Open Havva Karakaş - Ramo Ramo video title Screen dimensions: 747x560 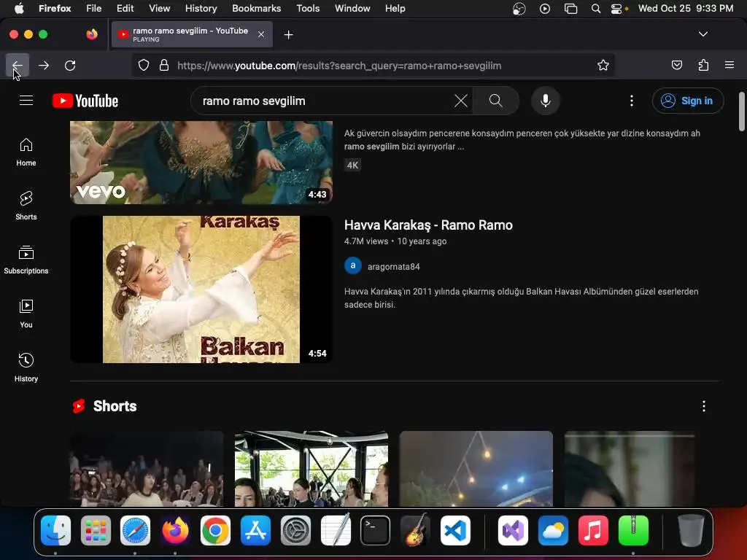coord(428,225)
